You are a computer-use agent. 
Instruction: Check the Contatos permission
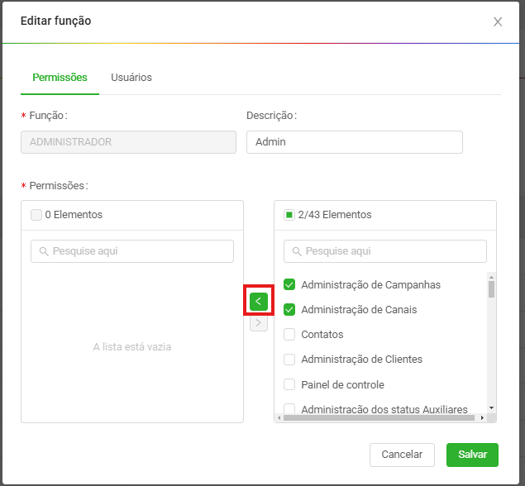[x=289, y=334]
